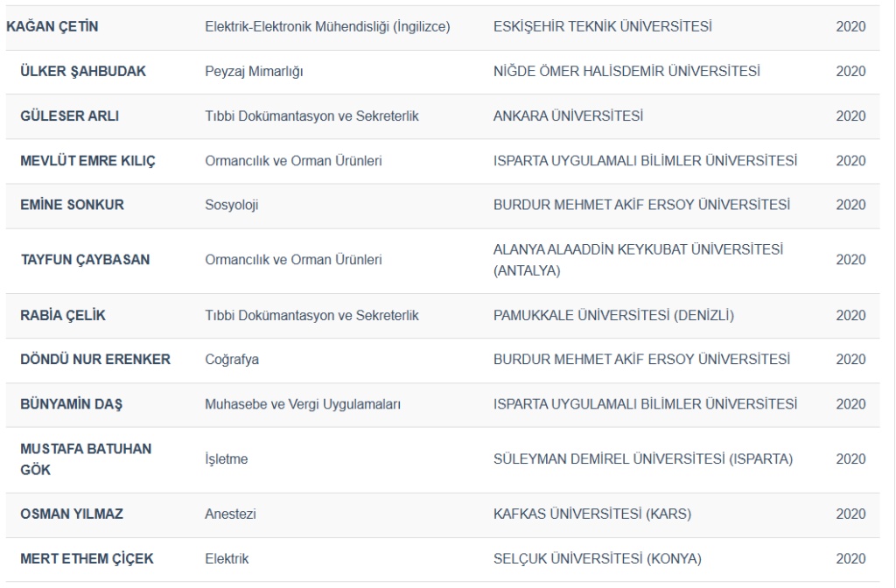Click the name BÜNYAMİN DAŞ
Screen dimensions: 896x588
pos(71,404)
